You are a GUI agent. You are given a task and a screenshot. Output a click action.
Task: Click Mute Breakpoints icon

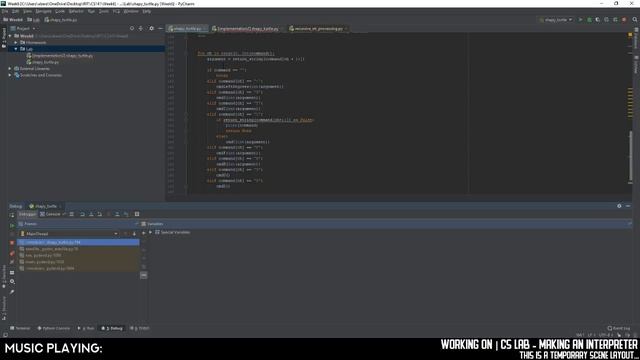point(12,262)
